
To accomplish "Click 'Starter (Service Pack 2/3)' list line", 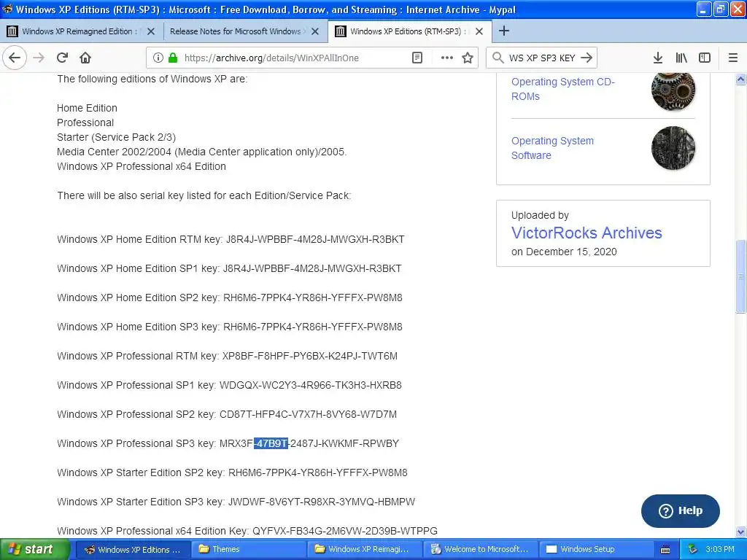I will tap(116, 138).
